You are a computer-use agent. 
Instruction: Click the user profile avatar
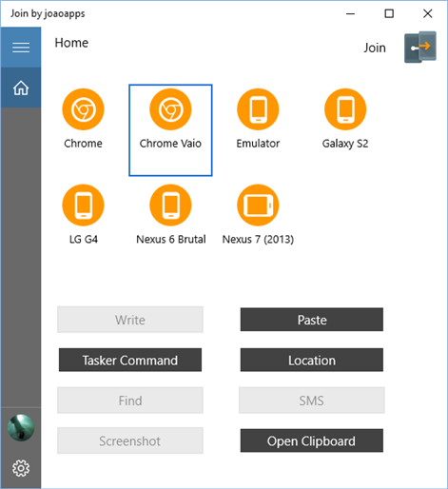point(21,428)
